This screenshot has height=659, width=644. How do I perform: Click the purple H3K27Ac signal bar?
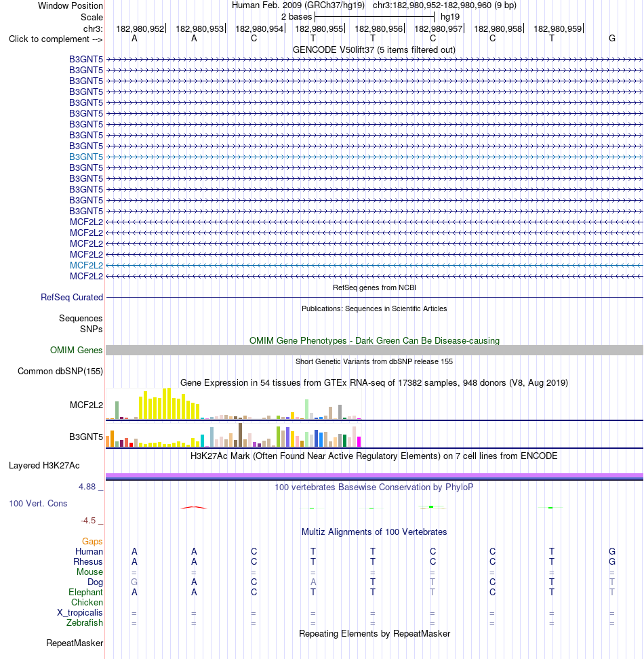pyautogui.click(x=374, y=476)
